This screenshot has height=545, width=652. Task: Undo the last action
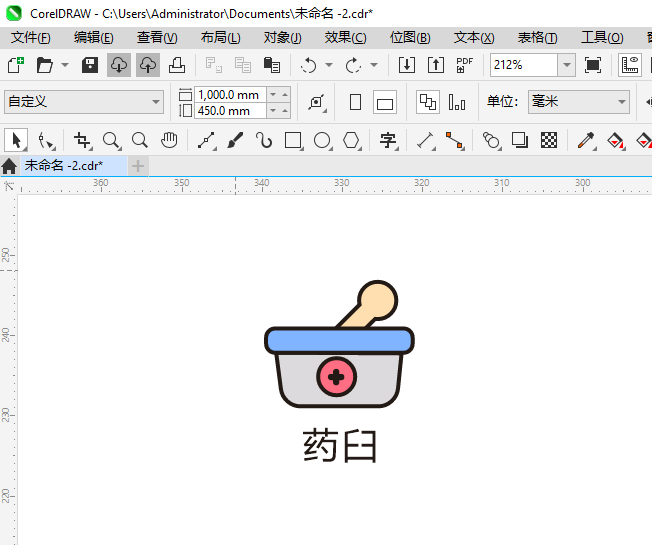[309, 65]
